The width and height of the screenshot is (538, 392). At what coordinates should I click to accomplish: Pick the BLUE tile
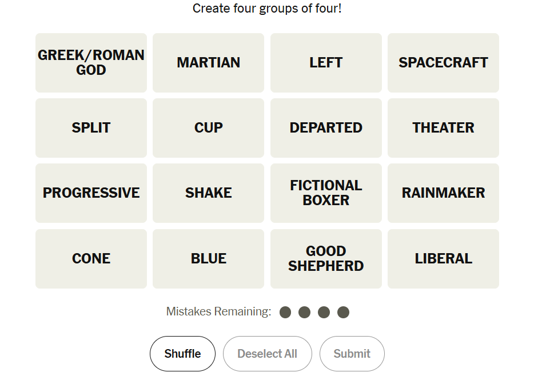[x=208, y=259]
